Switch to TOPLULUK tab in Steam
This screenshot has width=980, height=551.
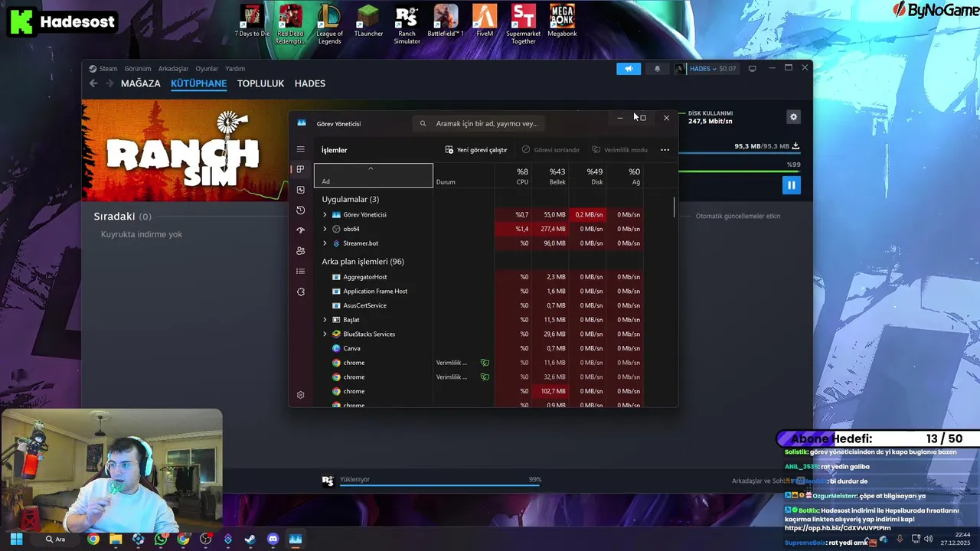[x=260, y=83]
